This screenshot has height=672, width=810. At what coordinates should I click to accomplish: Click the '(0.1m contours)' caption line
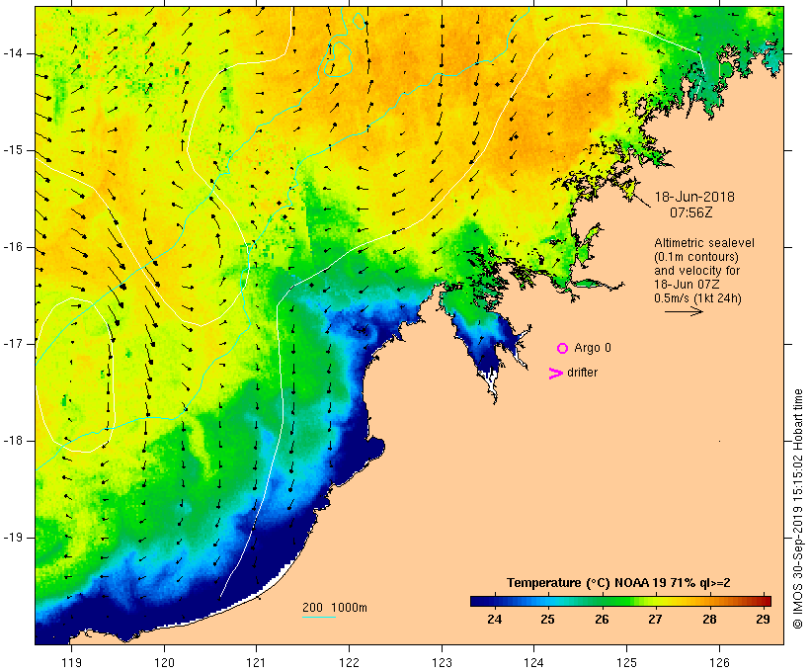coord(695,257)
